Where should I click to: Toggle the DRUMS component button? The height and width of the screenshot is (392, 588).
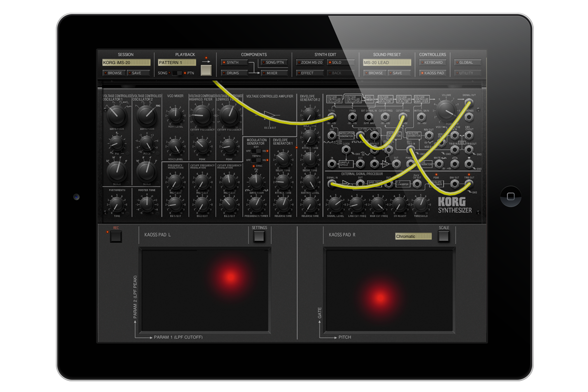[234, 73]
